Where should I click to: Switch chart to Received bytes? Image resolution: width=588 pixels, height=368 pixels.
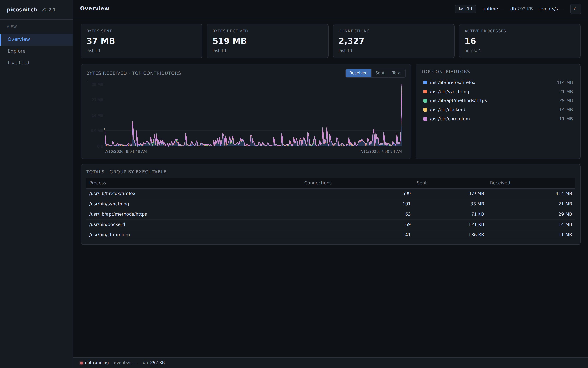tap(358, 73)
